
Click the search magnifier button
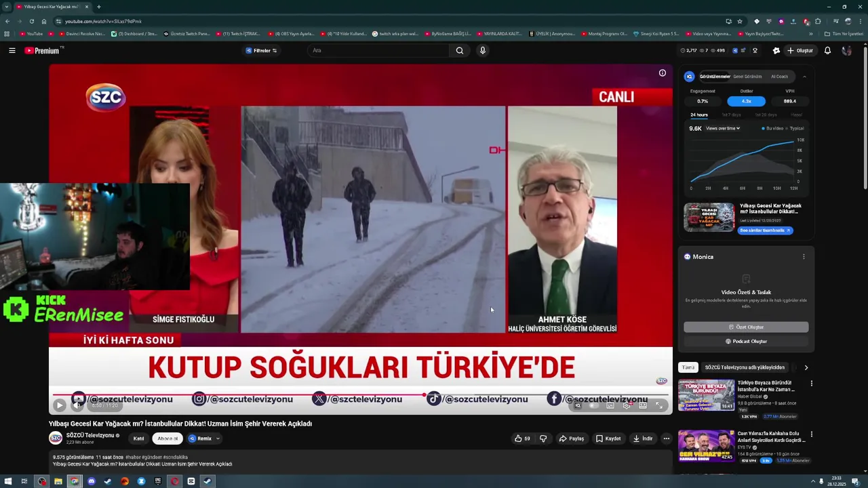point(460,50)
